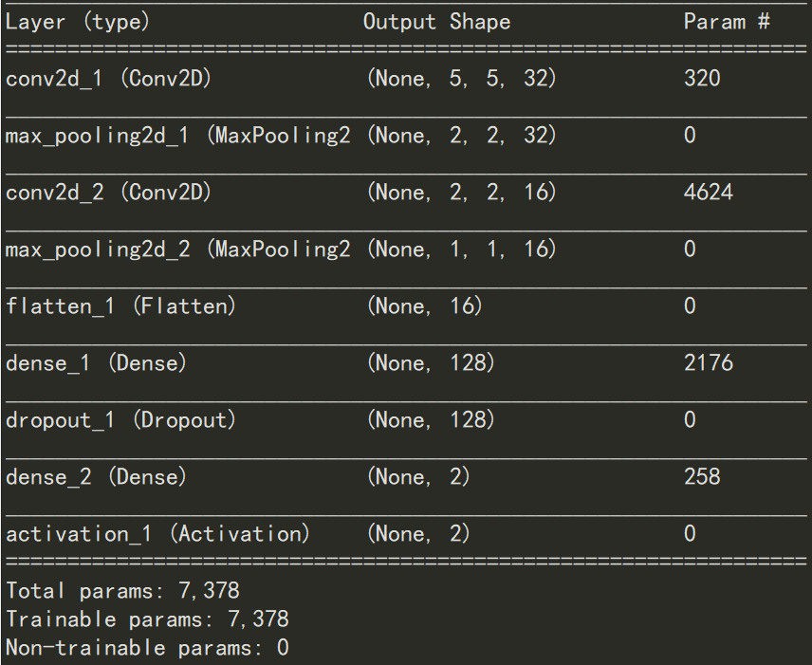Screen dimensions: 812x665
Task: Click the 4624 parameter count
Action: click(x=708, y=193)
